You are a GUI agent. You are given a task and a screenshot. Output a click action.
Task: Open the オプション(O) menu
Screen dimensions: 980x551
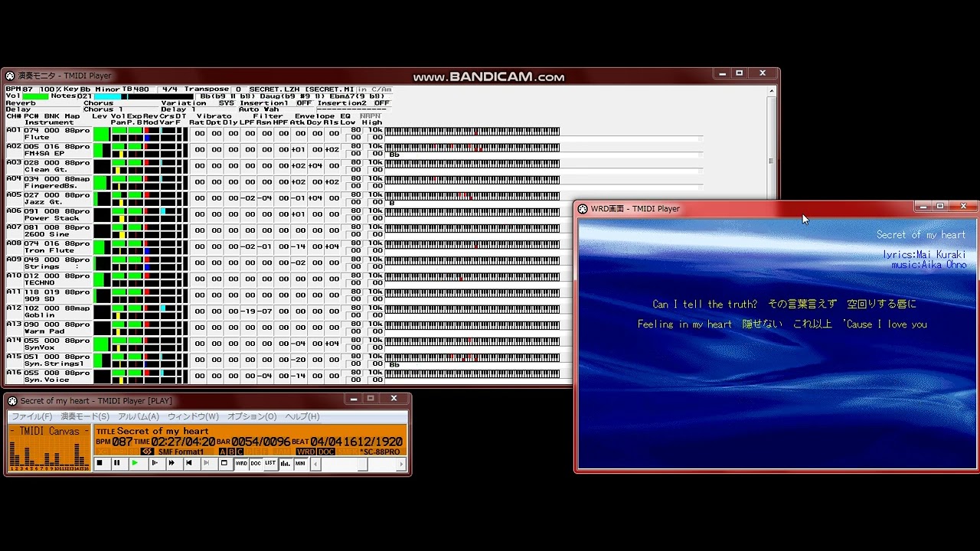click(252, 416)
